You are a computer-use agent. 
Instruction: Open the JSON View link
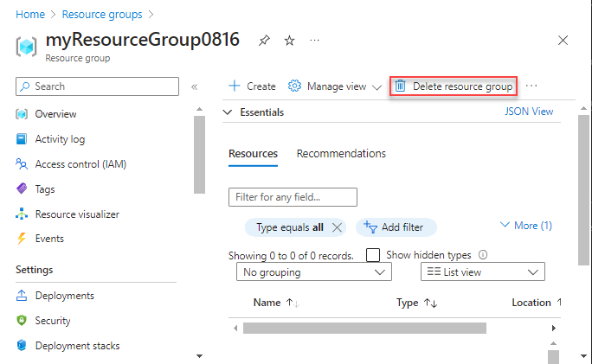(528, 112)
